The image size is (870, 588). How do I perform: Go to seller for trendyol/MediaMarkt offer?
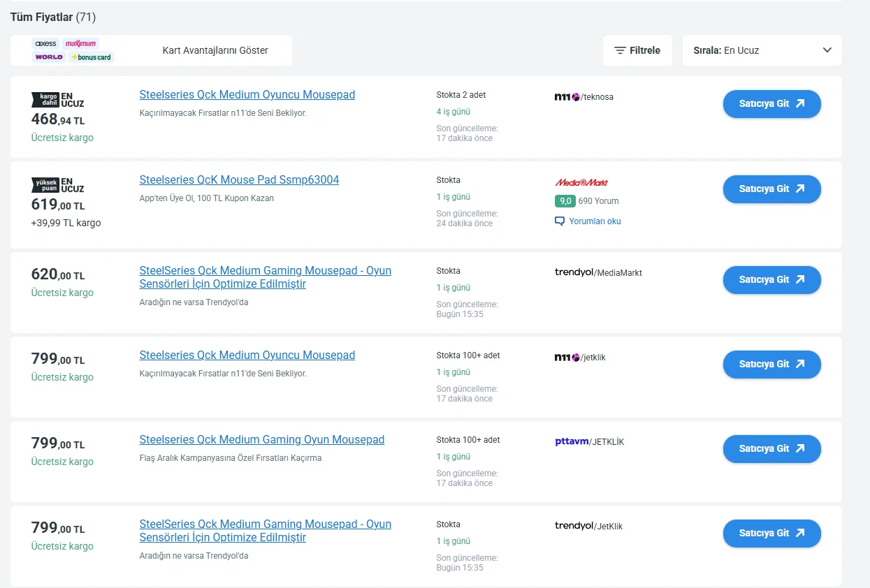click(771, 279)
